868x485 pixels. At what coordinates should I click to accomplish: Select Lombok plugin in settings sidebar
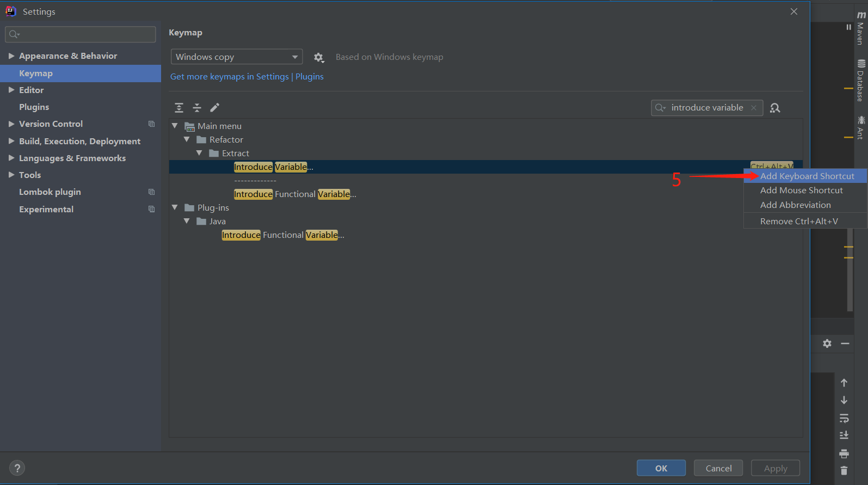[81, 192]
